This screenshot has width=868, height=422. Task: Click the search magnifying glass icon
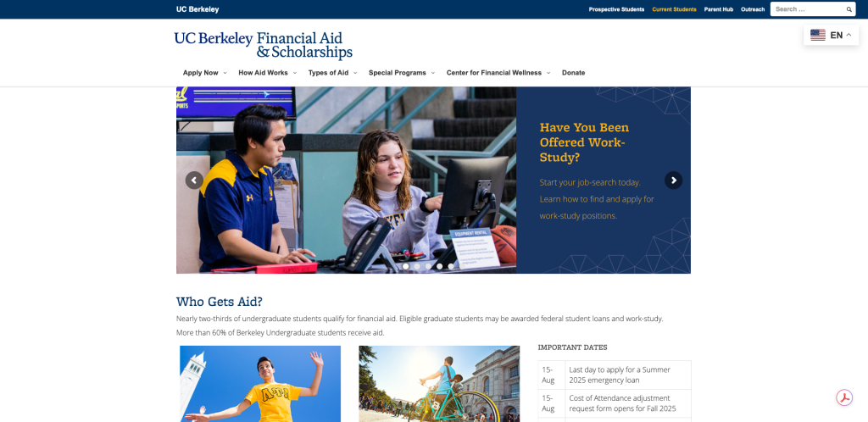[849, 9]
